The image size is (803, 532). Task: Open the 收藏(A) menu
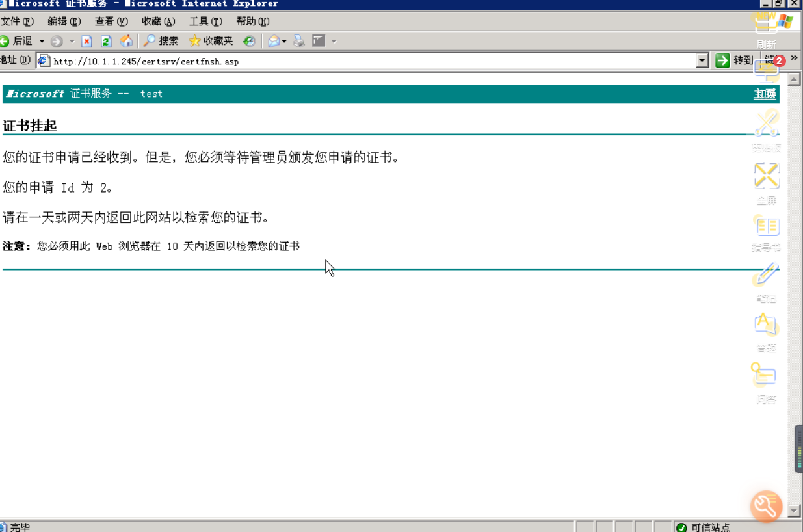click(159, 21)
